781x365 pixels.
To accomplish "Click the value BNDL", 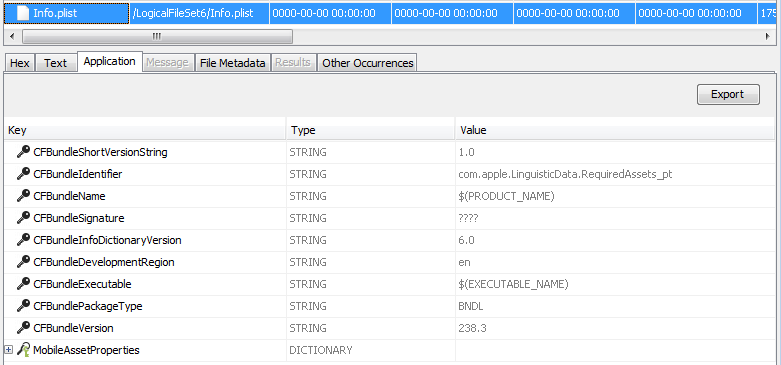I will point(471,306).
